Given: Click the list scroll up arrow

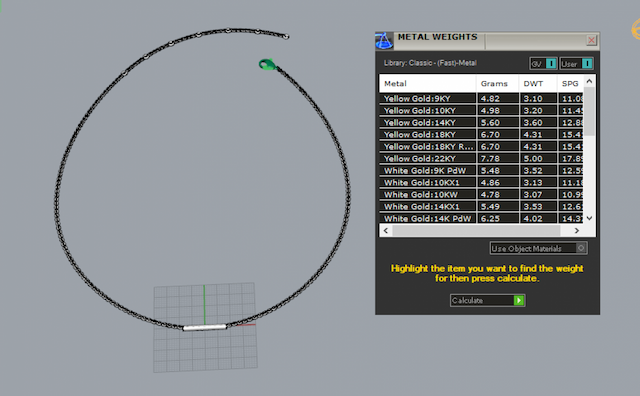Looking at the screenshot, I should point(589,81).
